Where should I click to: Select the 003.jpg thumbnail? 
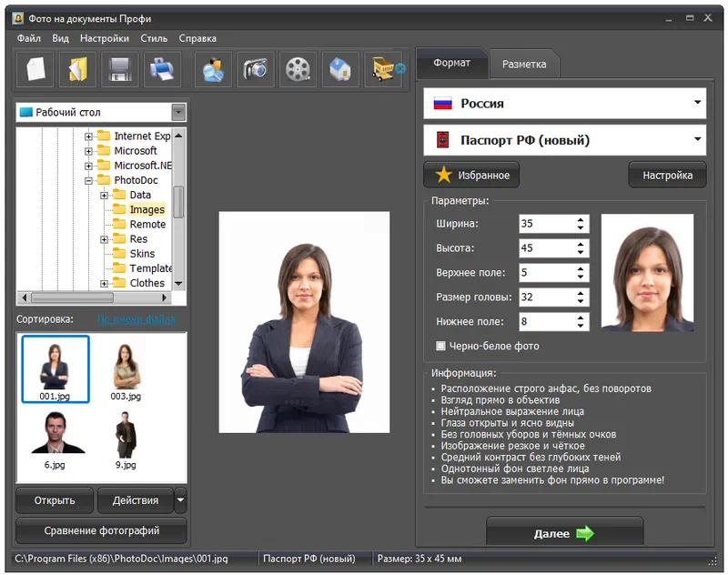coord(126,371)
